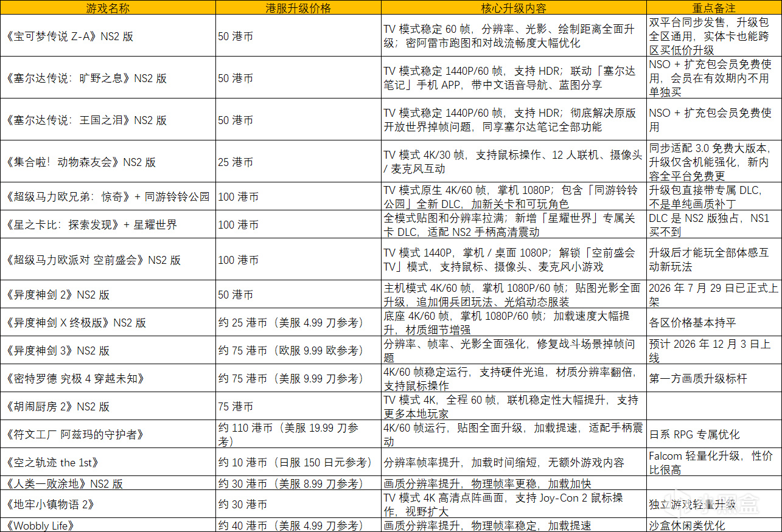Click the cell "《集合啦！动物森友会》NS2 版"
Image resolution: width=782 pixels, height=532 pixels.
tap(108, 162)
